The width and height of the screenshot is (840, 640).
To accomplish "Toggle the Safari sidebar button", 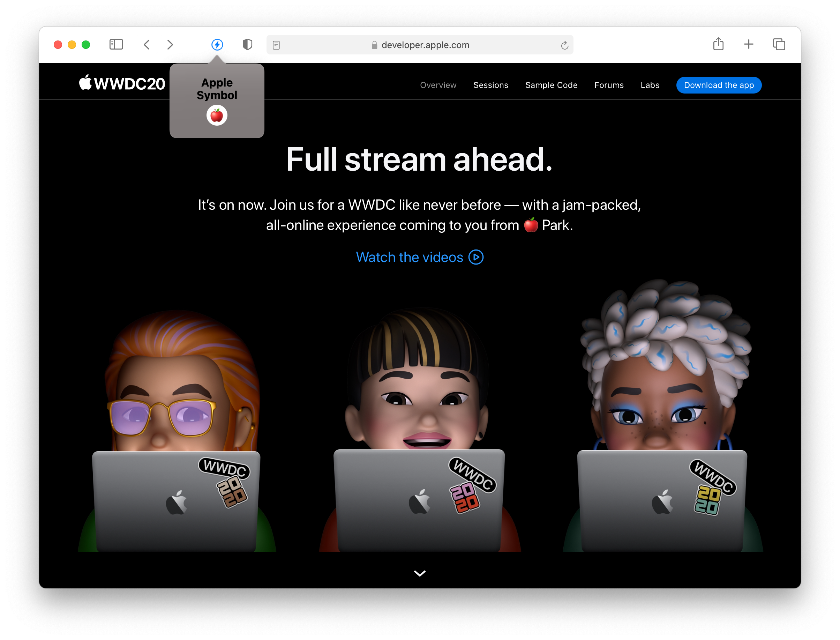I will (x=116, y=45).
